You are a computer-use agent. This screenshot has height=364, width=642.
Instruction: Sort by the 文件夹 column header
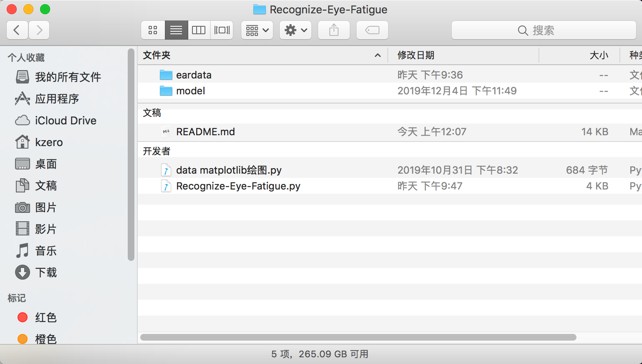[x=263, y=55]
